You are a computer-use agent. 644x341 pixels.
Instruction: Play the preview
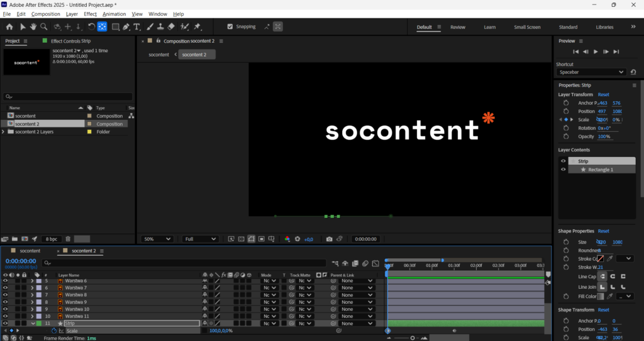click(x=596, y=51)
